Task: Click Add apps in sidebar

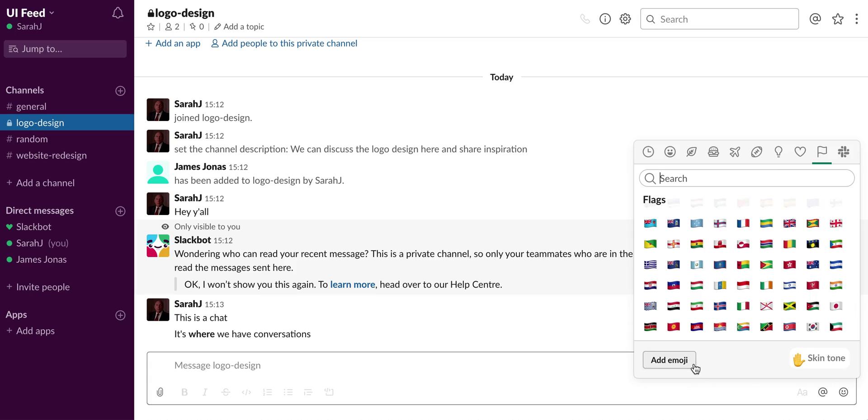Action: point(30,331)
